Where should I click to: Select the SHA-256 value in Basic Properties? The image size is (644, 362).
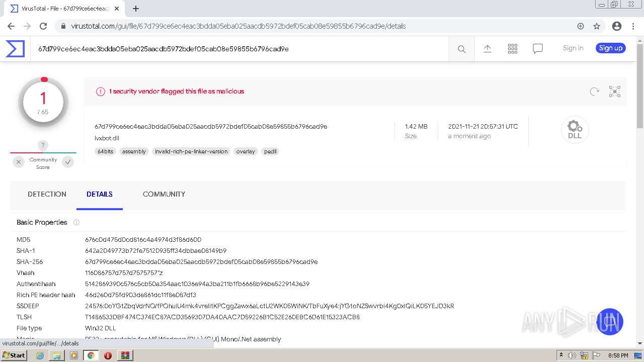pyautogui.click(x=201, y=262)
